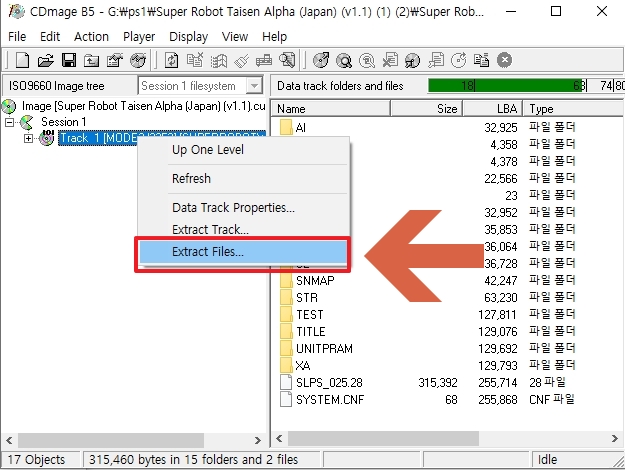Click right arrow of file list scrollbar
The height and width of the screenshot is (470, 625).
[x=615, y=439]
